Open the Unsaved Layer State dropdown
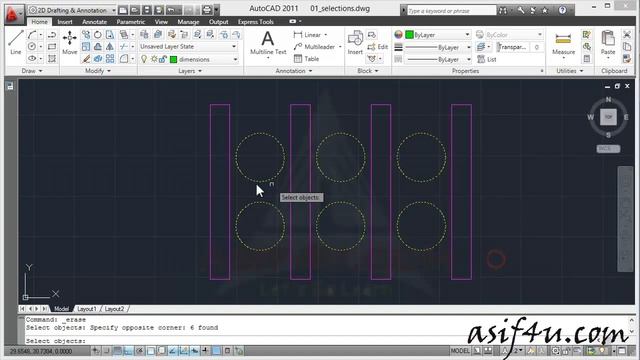Screen dimensions: 640x360 pyautogui.click(x=188, y=47)
